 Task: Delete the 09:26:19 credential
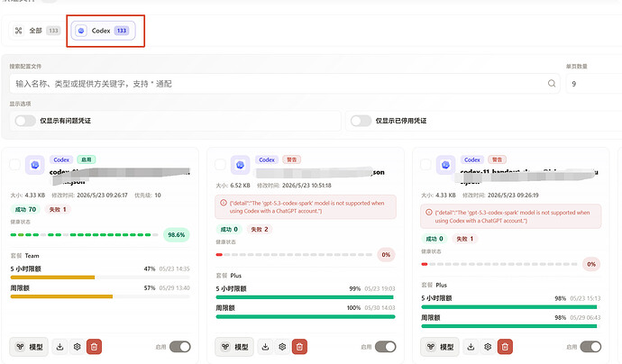pos(505,347)
